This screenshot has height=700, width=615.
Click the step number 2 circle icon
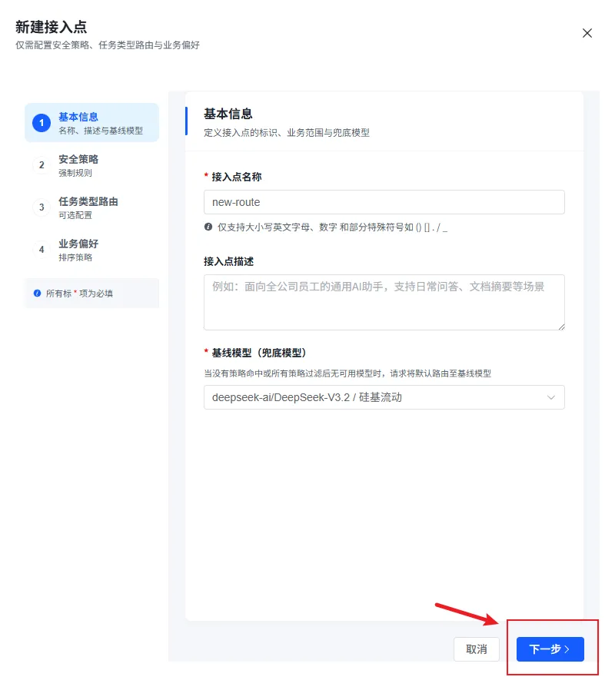click(x=42, y=165)
